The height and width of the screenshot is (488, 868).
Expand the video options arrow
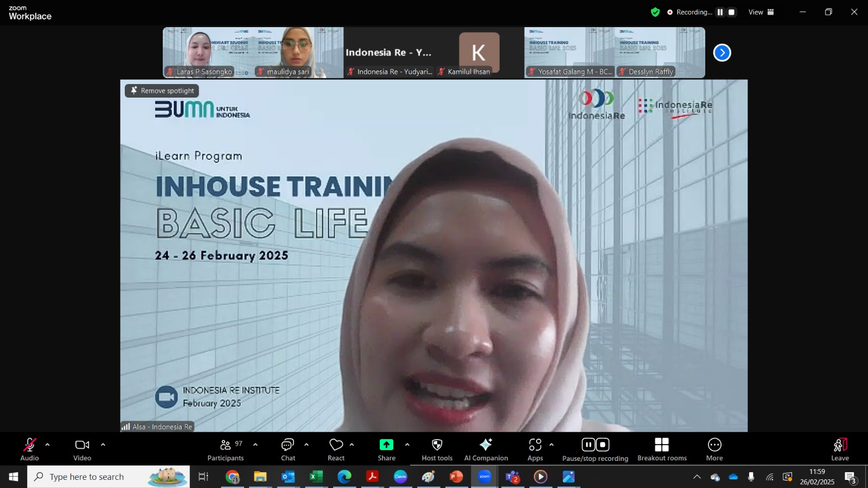point(103,445)
